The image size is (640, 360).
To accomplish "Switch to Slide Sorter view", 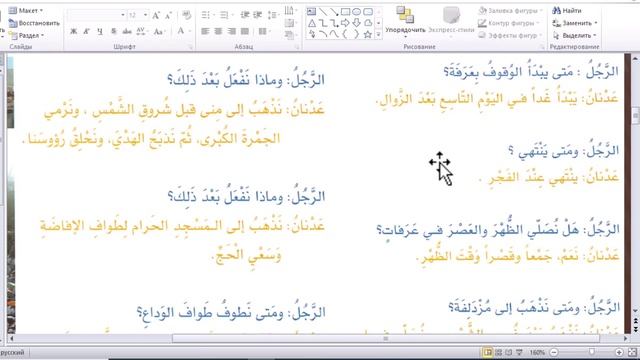I will tap(498, 352).
